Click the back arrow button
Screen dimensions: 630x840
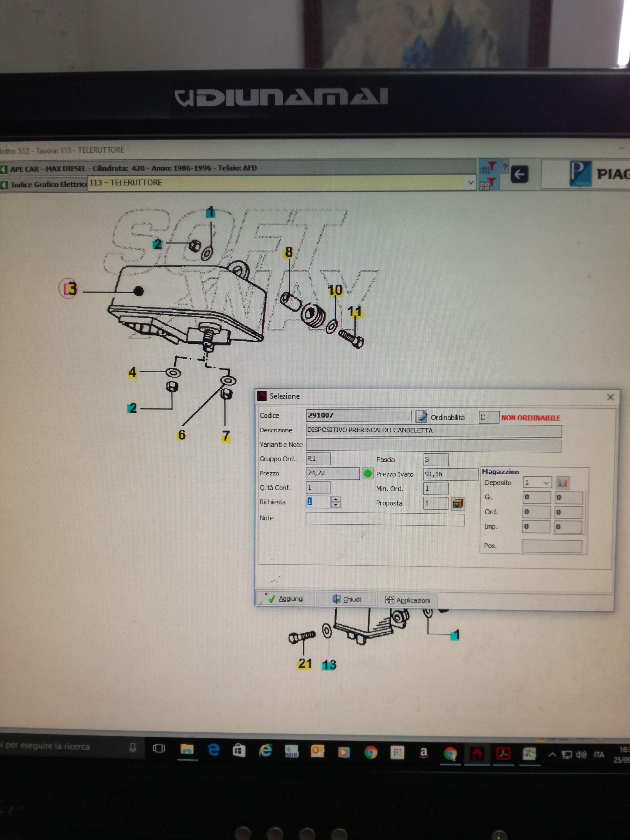point(519,175)
